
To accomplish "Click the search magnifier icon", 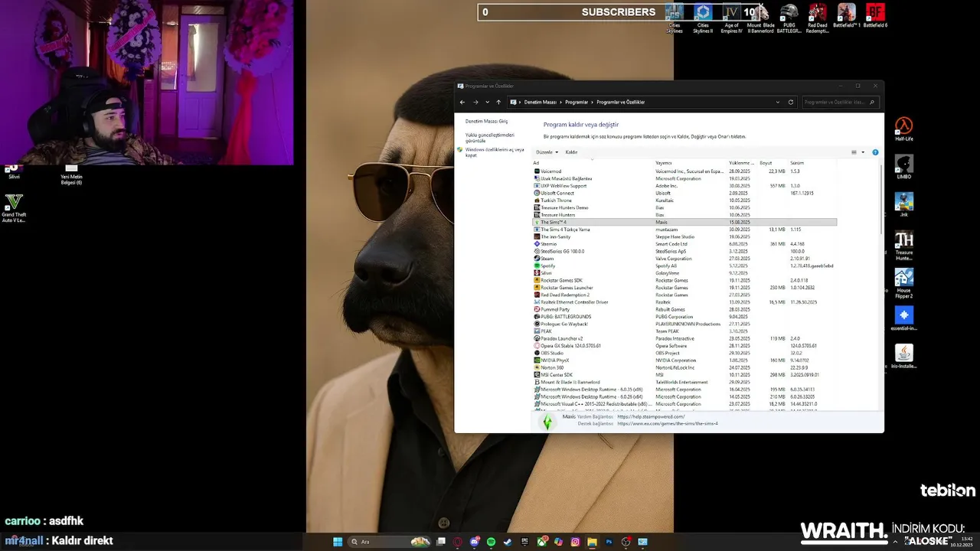I will 873,102.
